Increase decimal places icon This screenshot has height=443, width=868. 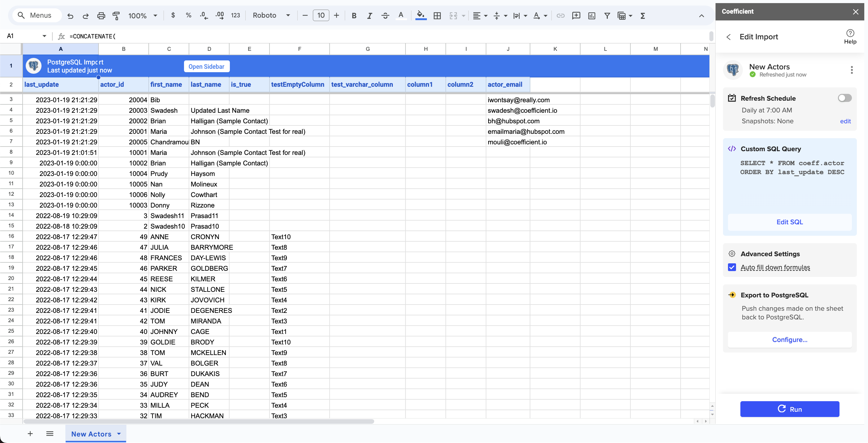tap(220, 15)
